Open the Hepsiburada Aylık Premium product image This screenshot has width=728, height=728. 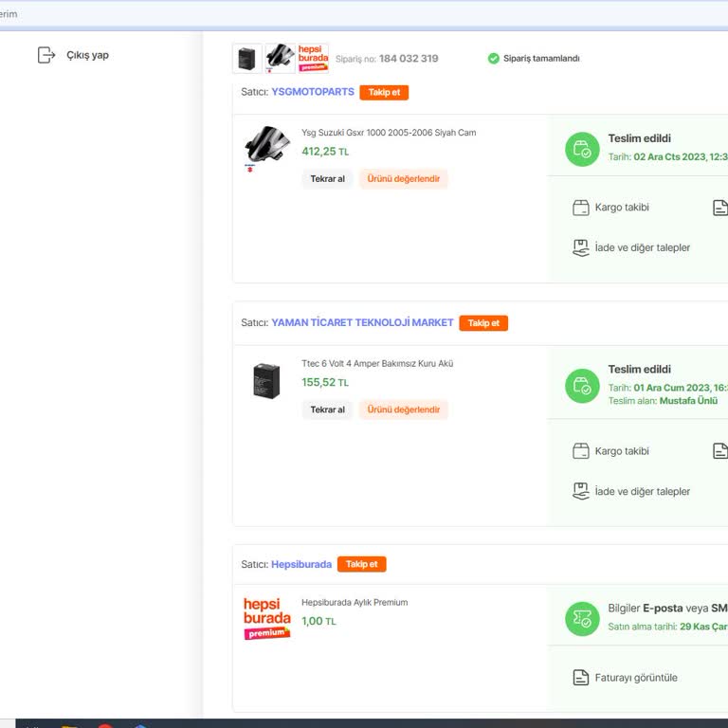266,618
